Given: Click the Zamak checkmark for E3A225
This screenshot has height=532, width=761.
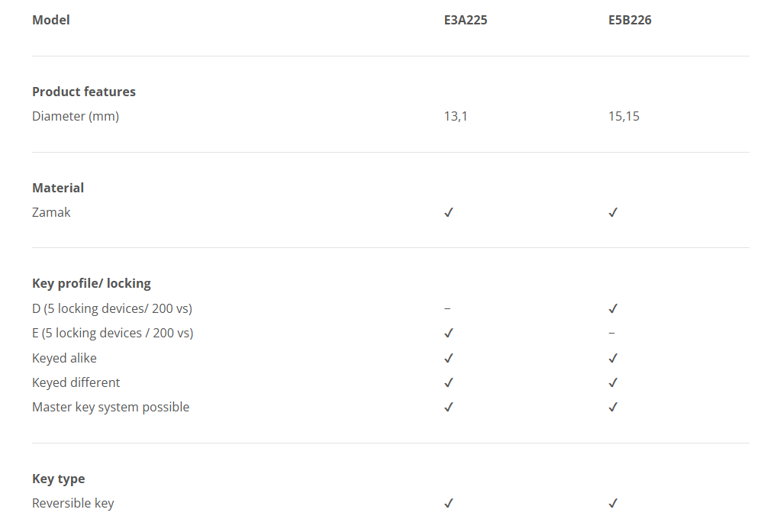Looking at the screenshot, I should [x=449, y=213].
